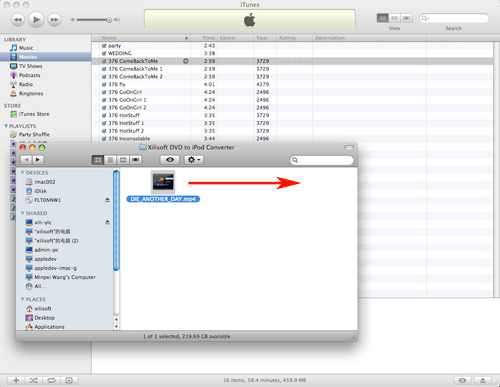The height and width of the screenshot is (387, 500).
Task: Sort iTunes list by Time column
Action: (x=204, y=38)
